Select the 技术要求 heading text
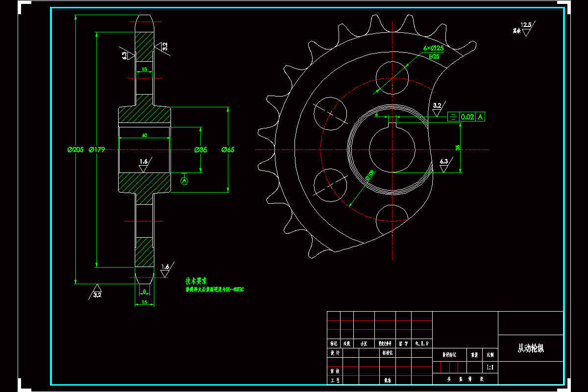Screen dimensions: 588x392 196,281
